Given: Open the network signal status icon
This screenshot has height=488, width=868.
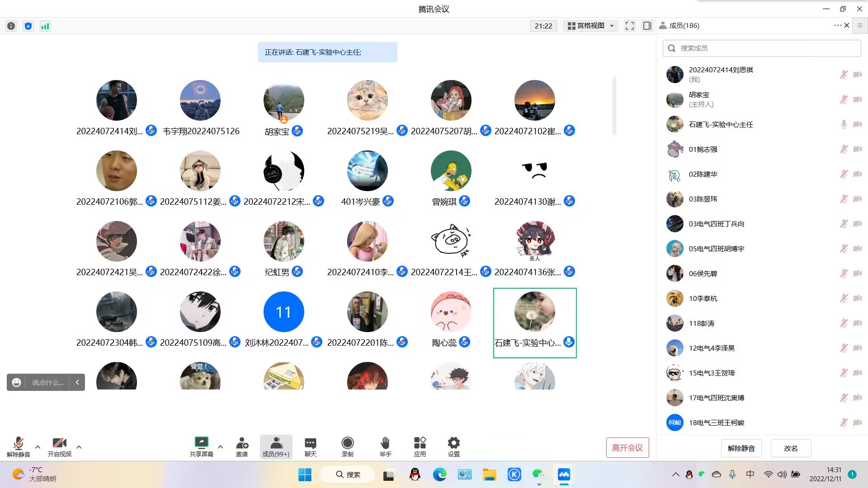Looking at the screenshot, I should point(45,26).
